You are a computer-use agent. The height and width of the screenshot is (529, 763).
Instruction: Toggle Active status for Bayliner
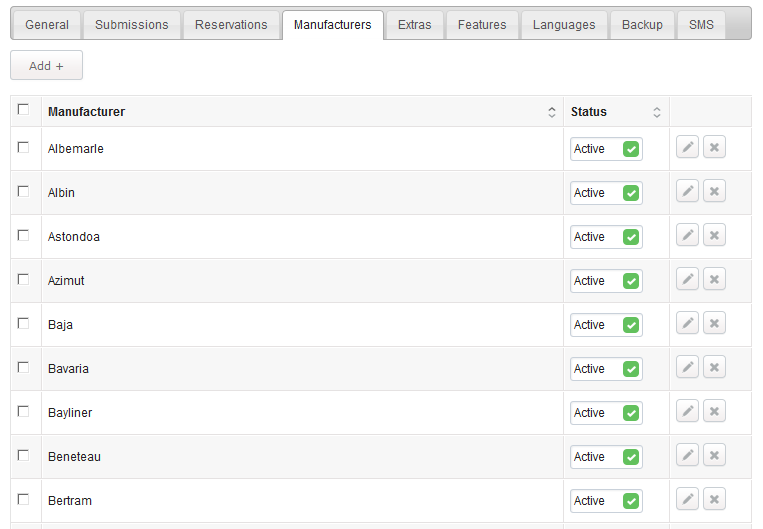click(x=606, y=413)
